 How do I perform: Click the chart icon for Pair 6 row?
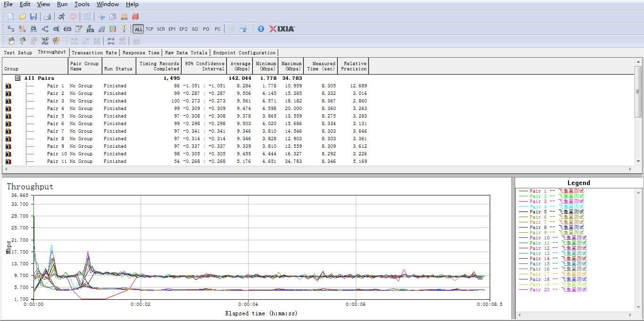tap(8, 124)
